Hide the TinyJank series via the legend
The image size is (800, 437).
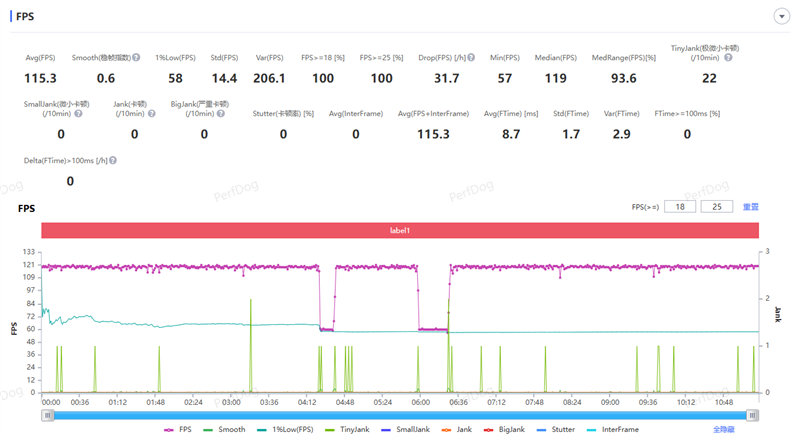click(345, 429)
